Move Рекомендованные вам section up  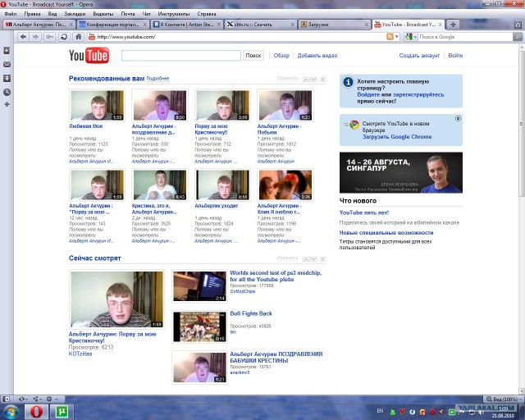pyautogui.click(x=306, y=80)
